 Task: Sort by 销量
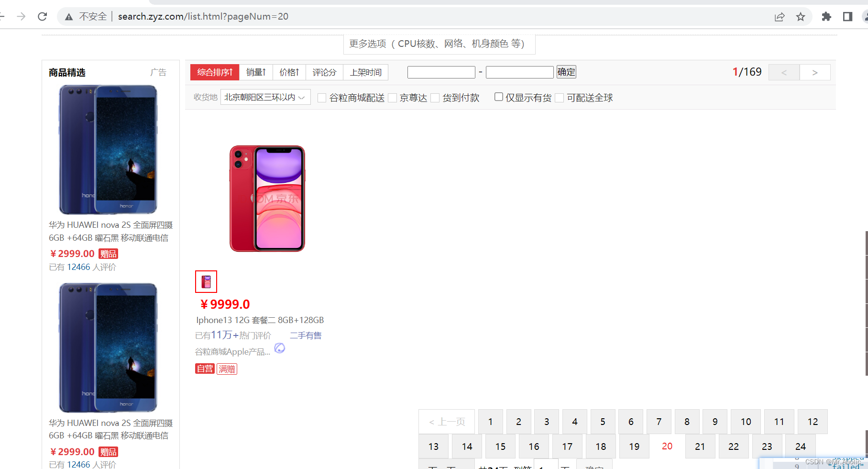coord(256,72)
